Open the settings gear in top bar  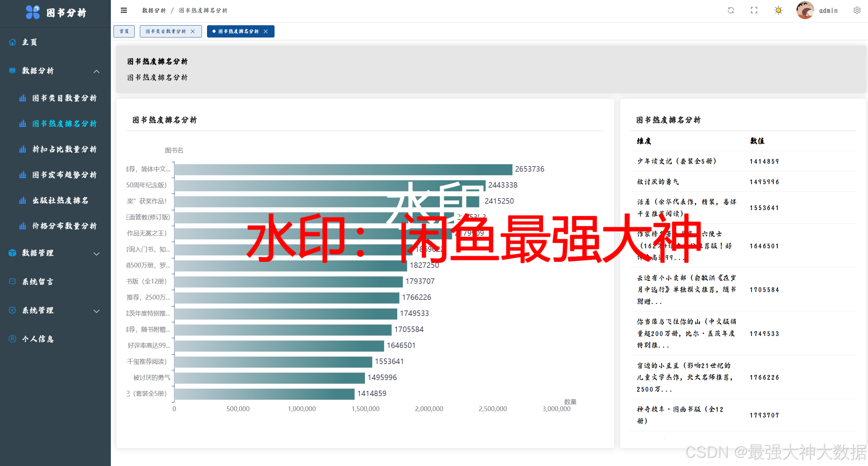[857, 11]
